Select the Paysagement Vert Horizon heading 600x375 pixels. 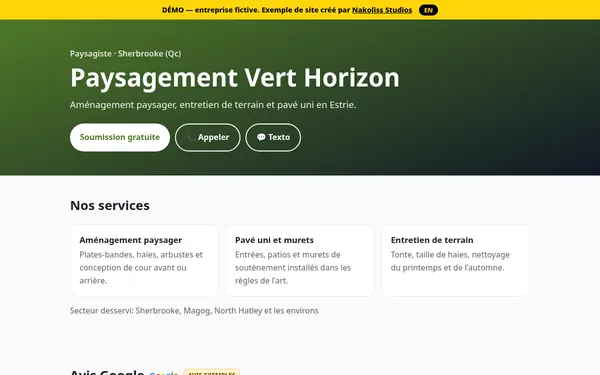coord(235,78)
